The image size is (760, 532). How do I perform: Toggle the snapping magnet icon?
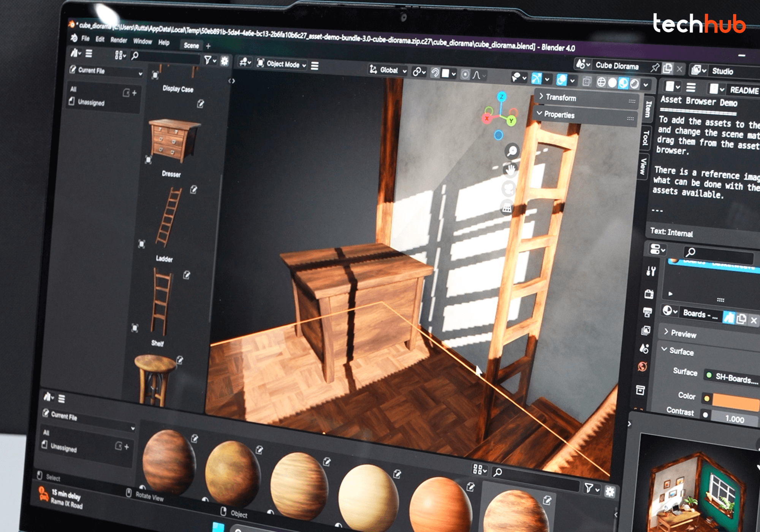(435, 72)
